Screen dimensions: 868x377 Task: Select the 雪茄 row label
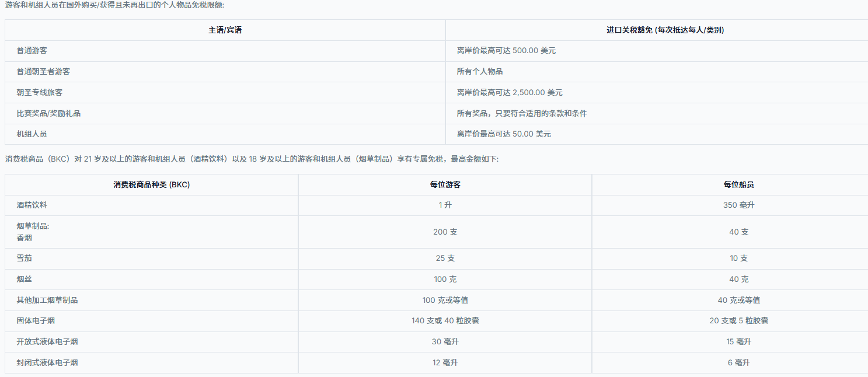point(25,259)
